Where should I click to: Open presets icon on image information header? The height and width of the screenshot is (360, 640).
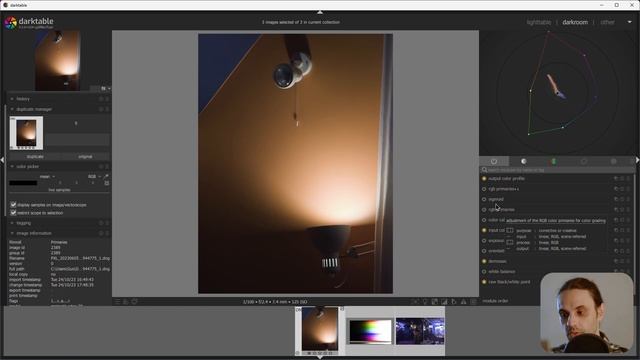click(107, 233)
